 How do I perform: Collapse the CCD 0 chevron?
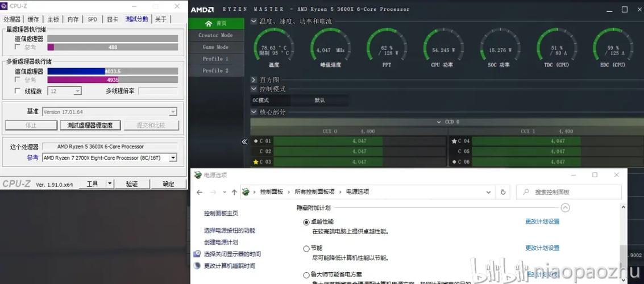[439, 122]
